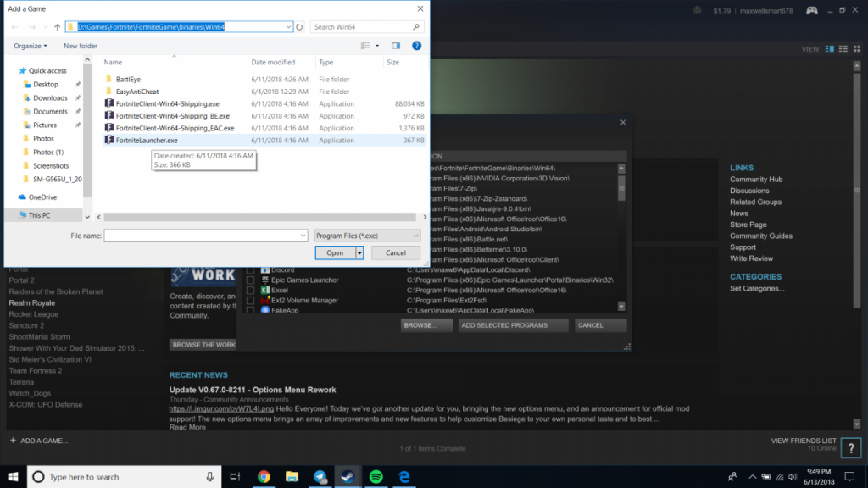Change the view layout icon in the file dialog
This screenshot has height=488, width=868.
[x=365, y=46]
